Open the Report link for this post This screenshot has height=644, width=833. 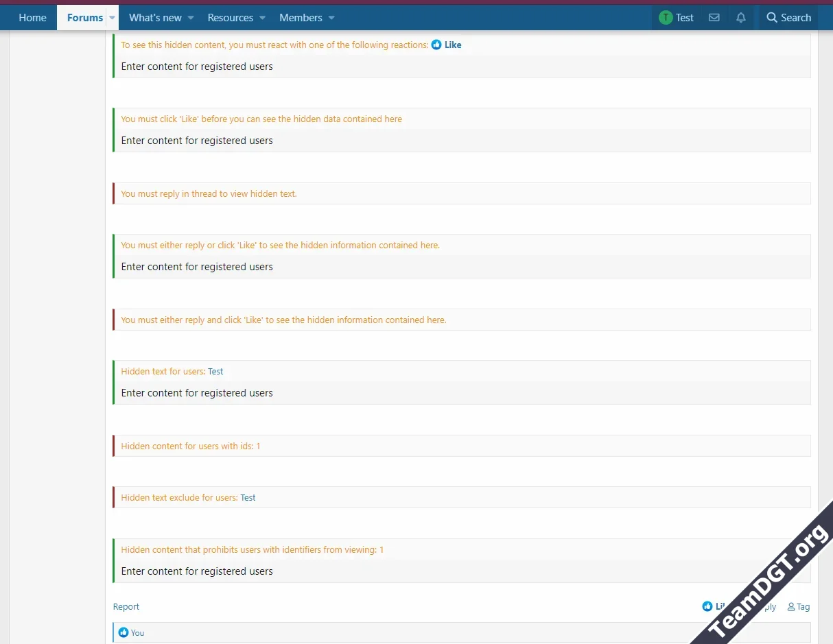126,606
